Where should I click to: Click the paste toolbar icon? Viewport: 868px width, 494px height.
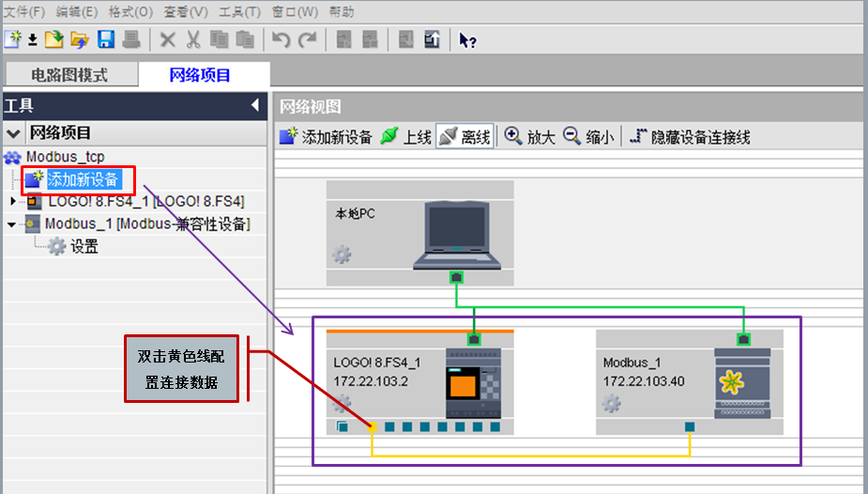point(245,39)
